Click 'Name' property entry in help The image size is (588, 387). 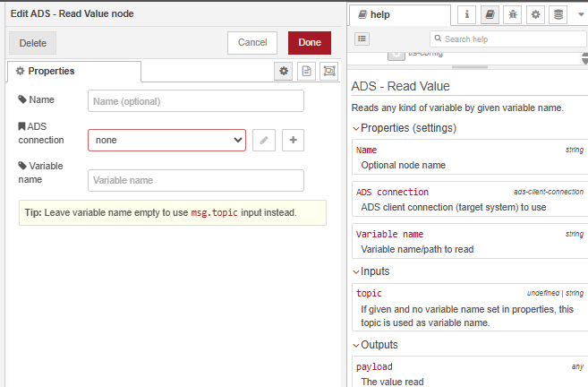click(366, 150)
